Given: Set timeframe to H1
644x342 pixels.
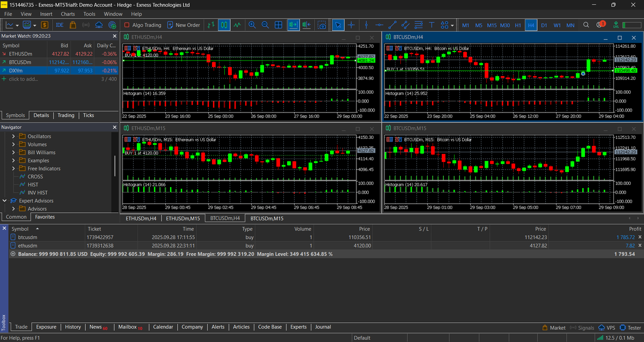Looking at the screenshot, I should 518,25.
